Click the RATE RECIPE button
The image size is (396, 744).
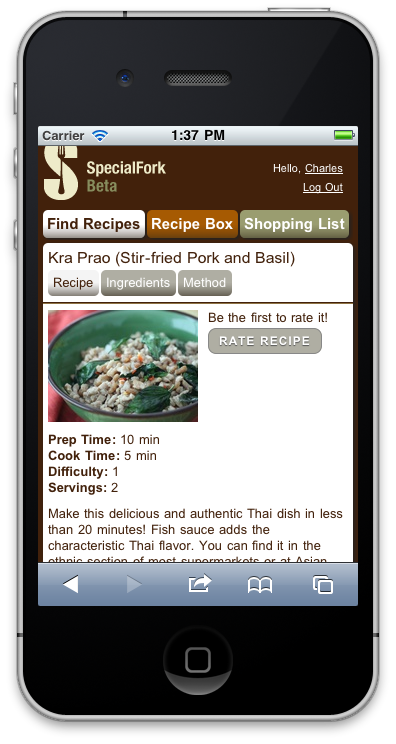[x=265, y=341]
